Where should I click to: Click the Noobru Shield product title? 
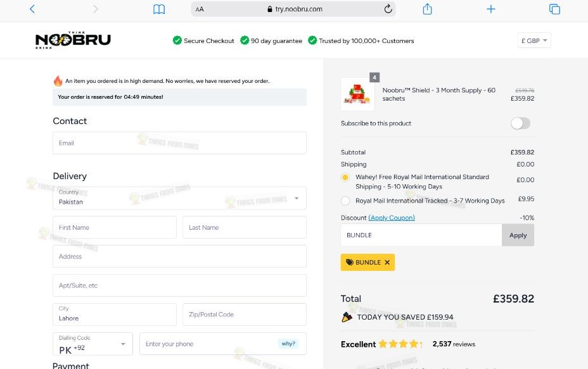pyautogui.click(x=438, y=94)
